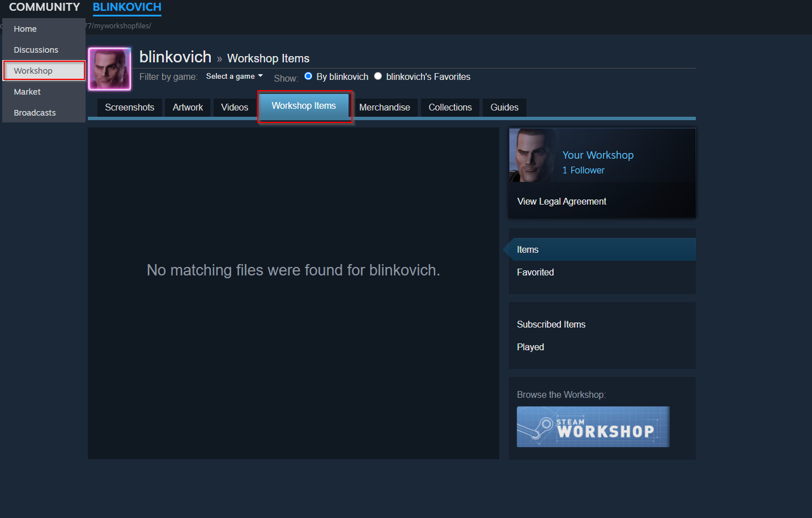This screenshot has width=812, height=518.
Task: Open the Select a game dropdown
Action: [x=234, y=76]
